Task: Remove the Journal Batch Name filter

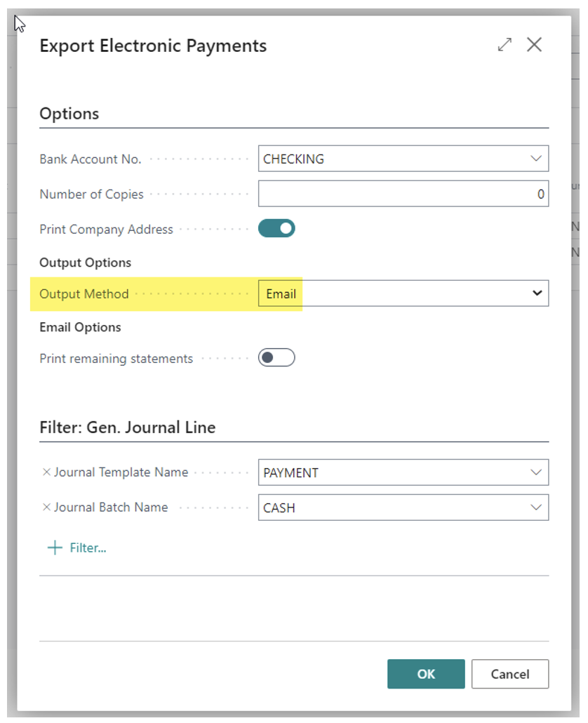Action: 46,508
